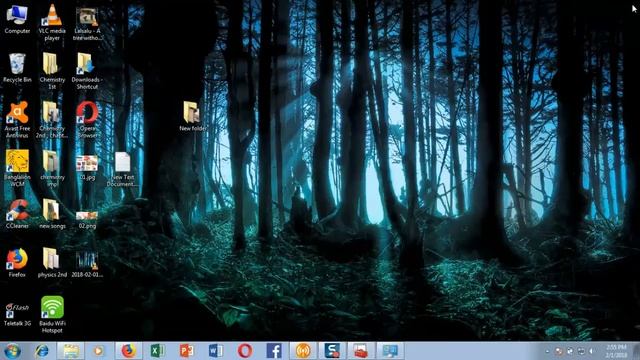The image size is (640, 360).
Task: Select the physics 2nd folder
Action: pos(52,262)
